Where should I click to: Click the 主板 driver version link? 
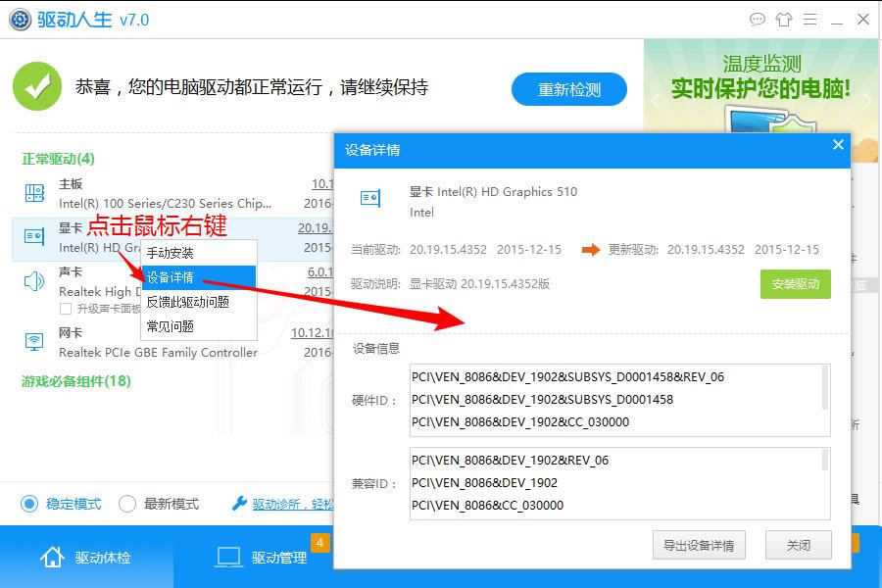pyautogui.click(x=322, y=184)
